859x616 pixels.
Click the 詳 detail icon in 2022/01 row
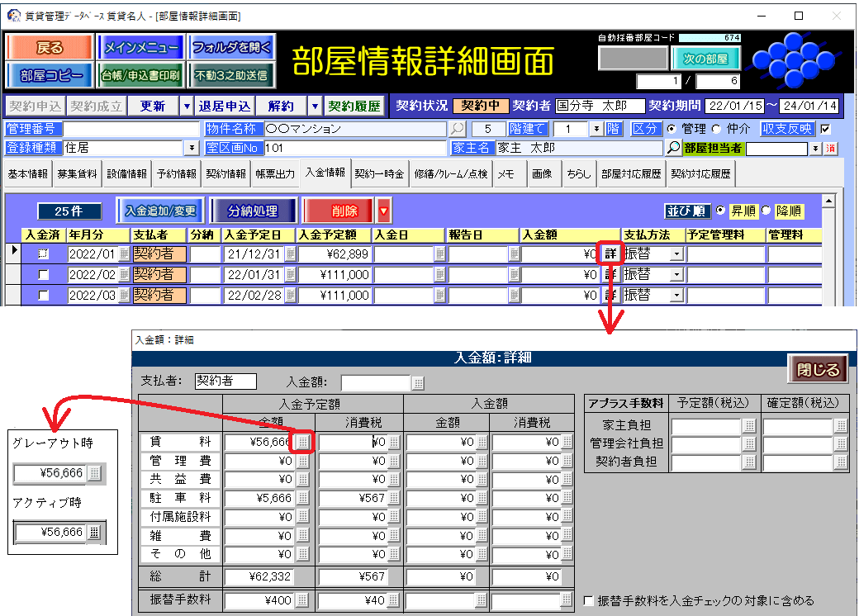(x=610, y=254)
